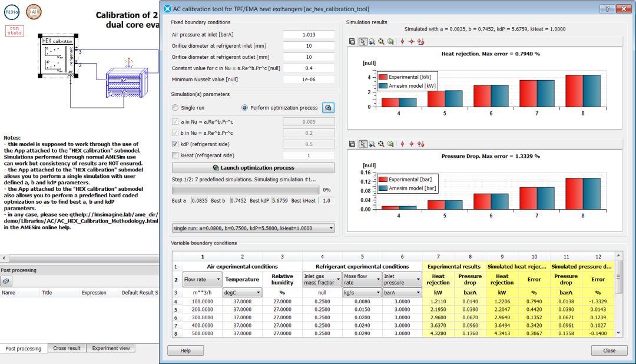Click the optimization progress bar

pos(245,190)
